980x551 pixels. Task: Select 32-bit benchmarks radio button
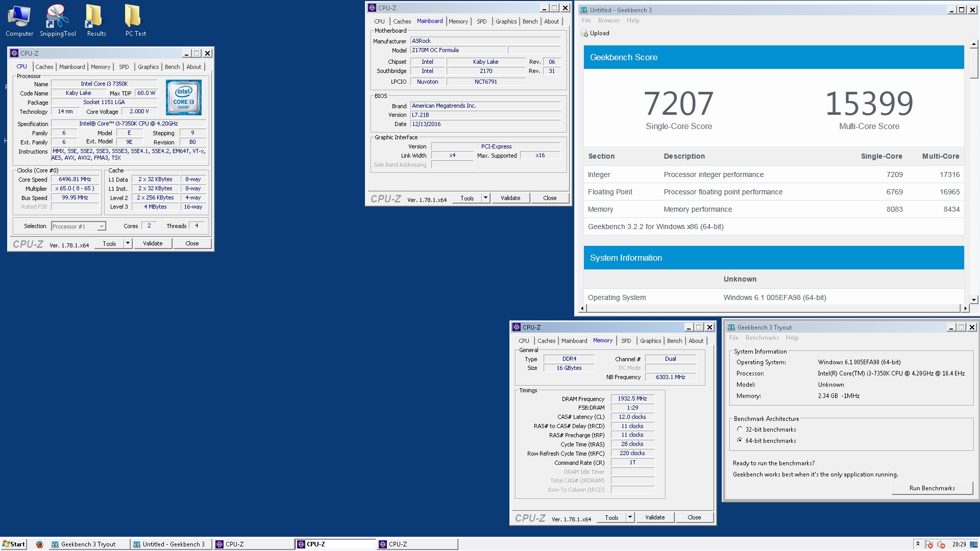coord(740,429)
